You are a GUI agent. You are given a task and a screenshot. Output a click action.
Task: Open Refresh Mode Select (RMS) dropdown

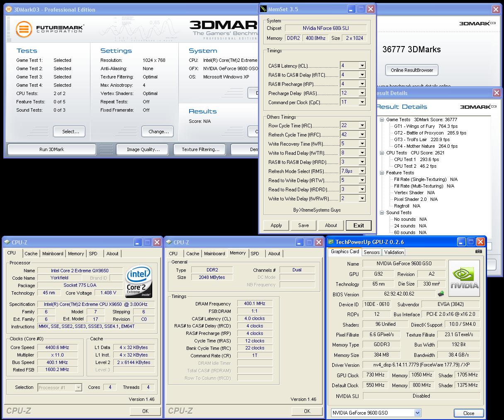tap(362, 171)
